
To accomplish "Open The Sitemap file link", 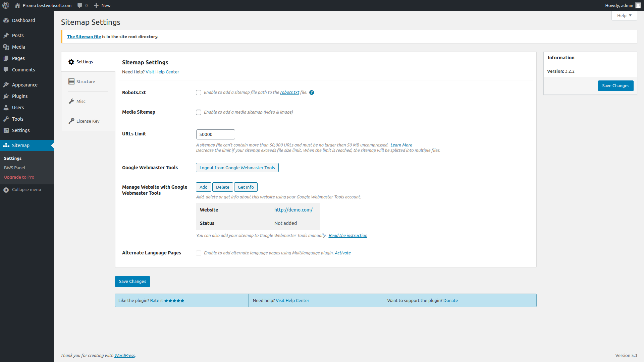I will pyautogui.click(x=84, y=37).
